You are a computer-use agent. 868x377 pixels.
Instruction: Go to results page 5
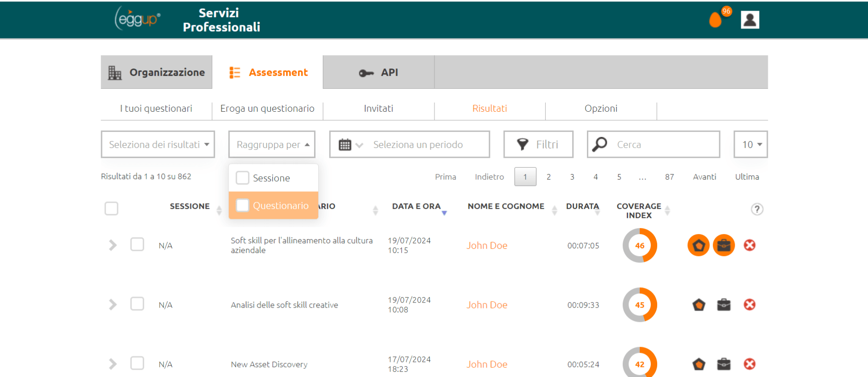[x=619, y=177]
